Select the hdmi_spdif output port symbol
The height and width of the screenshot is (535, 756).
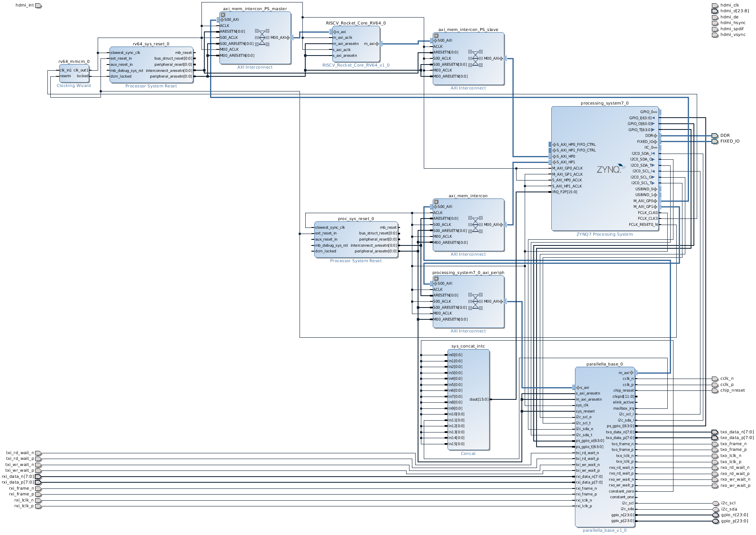point(715,29)
